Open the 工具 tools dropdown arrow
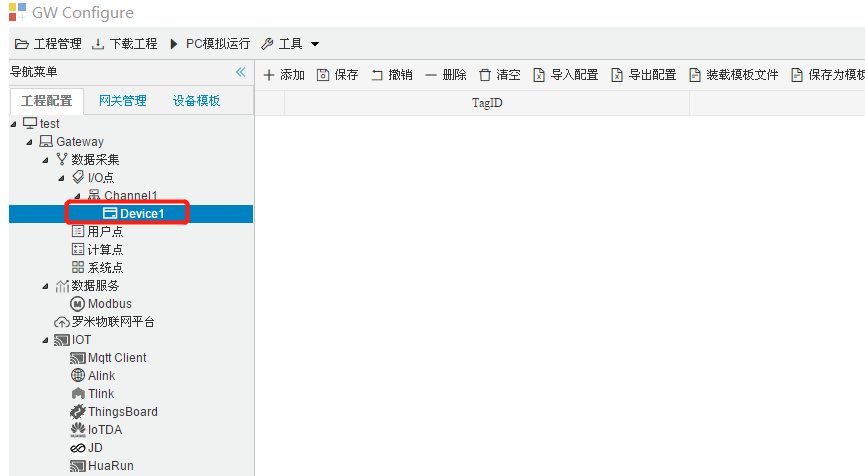This screenshot has height=476, width=865. 315,44
